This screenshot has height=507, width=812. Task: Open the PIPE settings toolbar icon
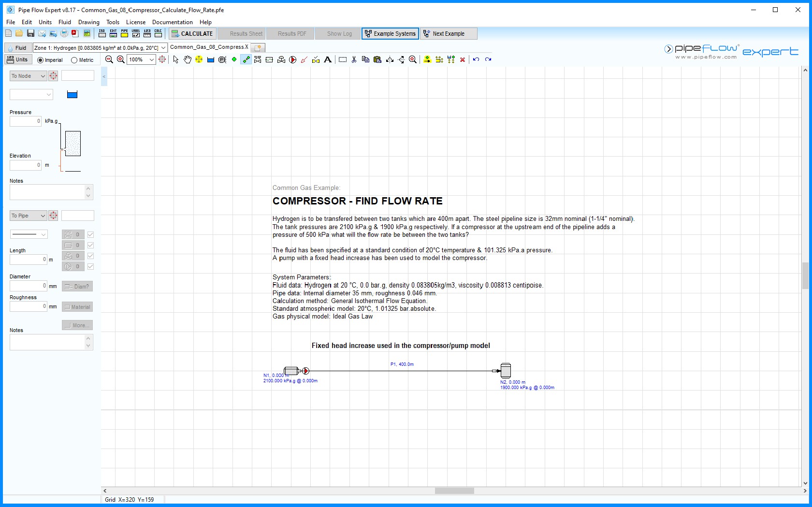tap(124, 33)
